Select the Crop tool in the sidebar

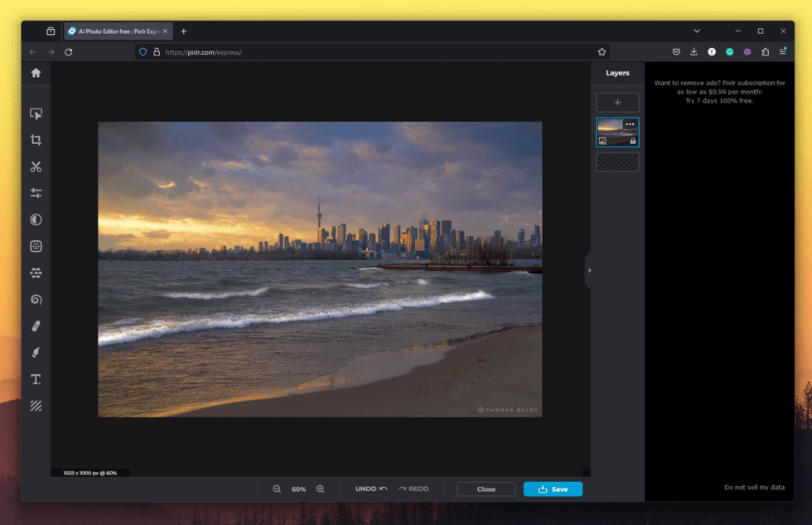pos(36,139)
